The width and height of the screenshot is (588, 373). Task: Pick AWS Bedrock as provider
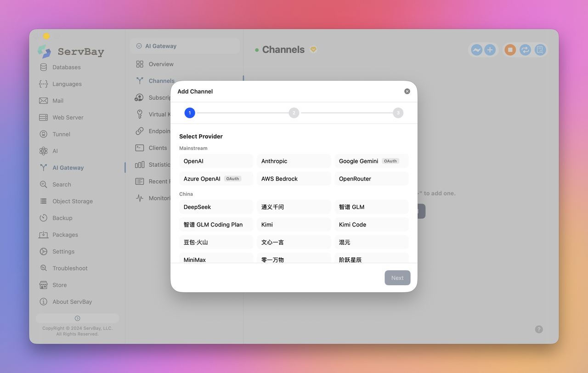294,179
